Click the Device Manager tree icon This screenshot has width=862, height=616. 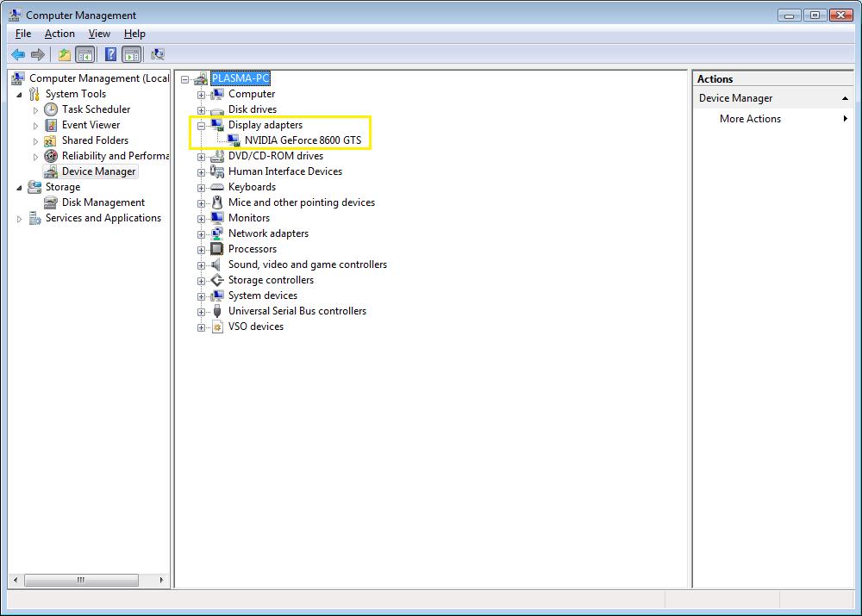[x=51, y=171]
